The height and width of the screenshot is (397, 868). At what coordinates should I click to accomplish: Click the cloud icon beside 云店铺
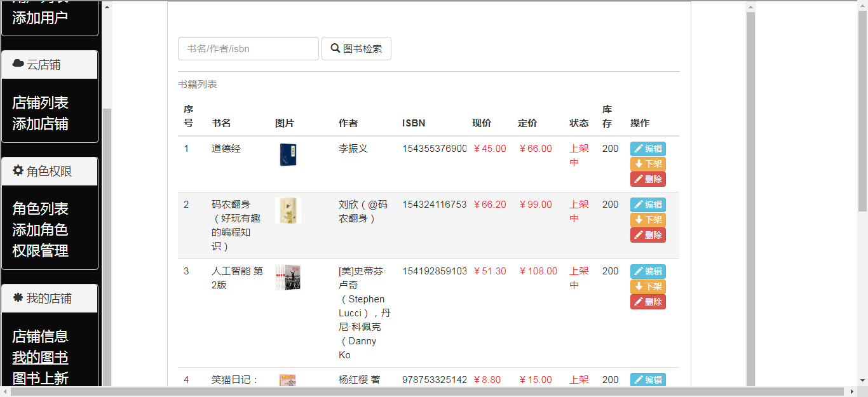pyautogui.click(x=18, y=64)
